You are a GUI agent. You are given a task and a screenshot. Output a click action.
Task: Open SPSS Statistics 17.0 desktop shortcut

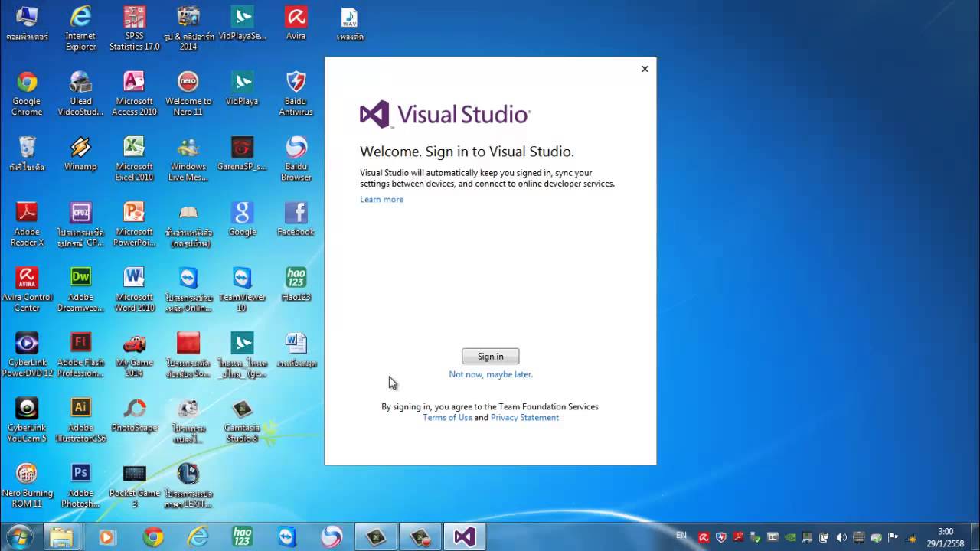click(134, 28)
